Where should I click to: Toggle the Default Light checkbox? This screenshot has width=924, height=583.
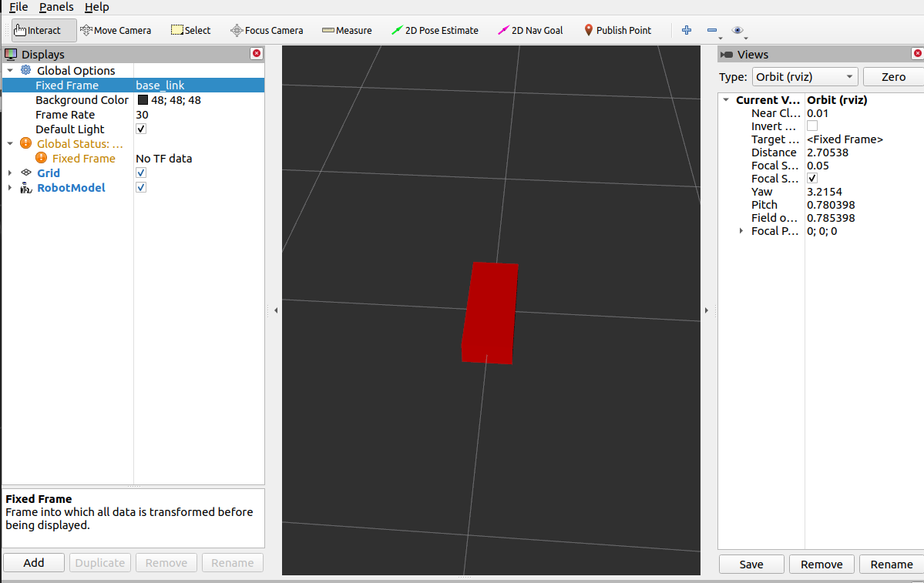pos(141,129)
